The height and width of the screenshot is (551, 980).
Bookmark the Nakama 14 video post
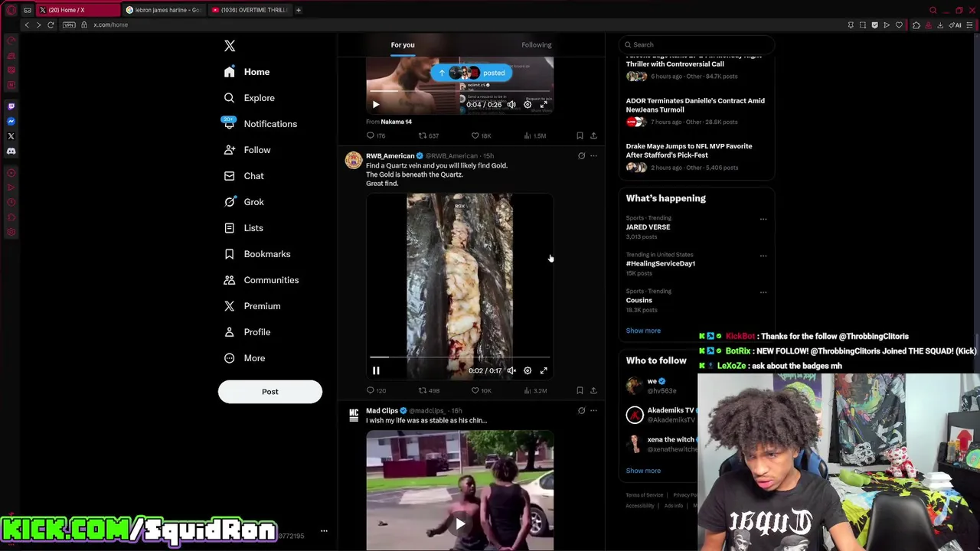[x=580, y=135]
